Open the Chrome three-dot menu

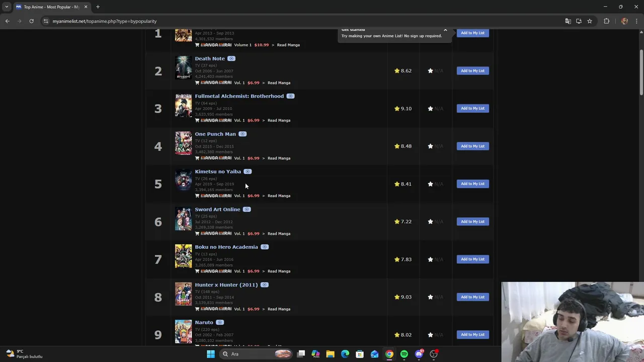[636, 21]
